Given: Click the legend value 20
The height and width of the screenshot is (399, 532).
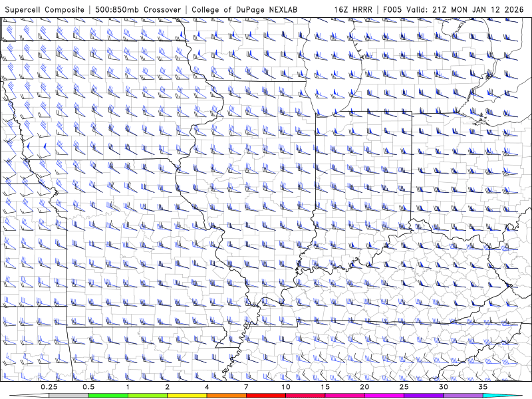Looking at the screenshot, I should (x=364, y=387).
